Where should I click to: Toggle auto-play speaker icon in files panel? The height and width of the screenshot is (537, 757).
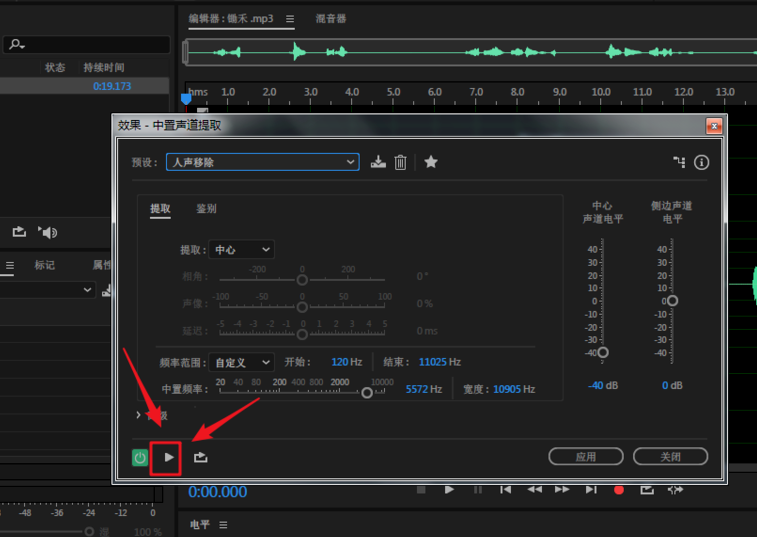tap(47, 232)
